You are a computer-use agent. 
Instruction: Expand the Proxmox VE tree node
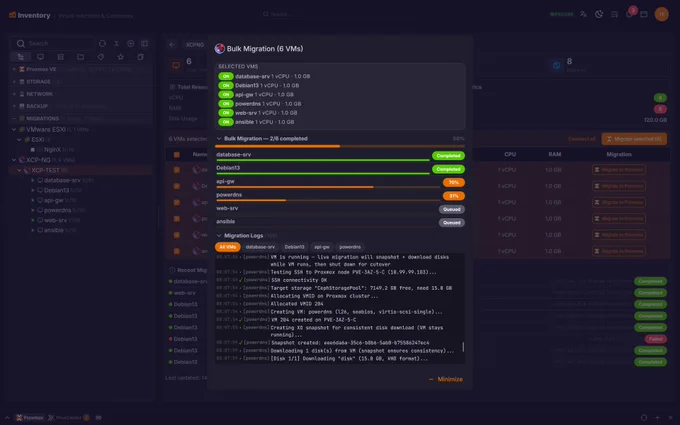(14, 69)
